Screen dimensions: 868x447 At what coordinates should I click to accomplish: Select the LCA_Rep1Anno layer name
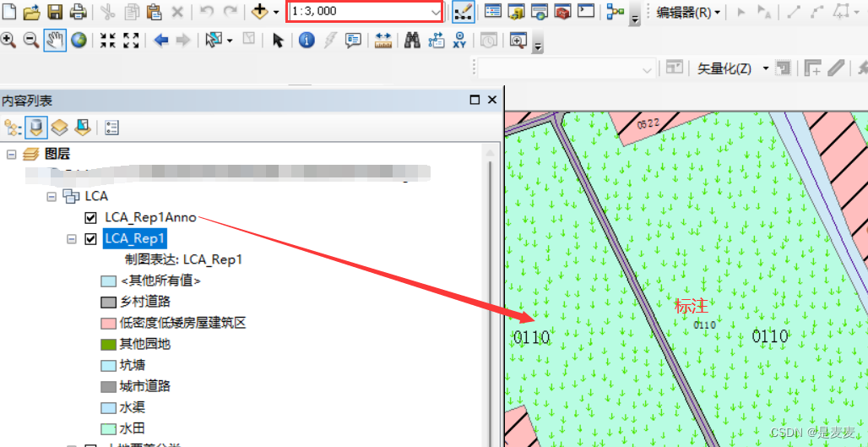[x=150, y=218]
